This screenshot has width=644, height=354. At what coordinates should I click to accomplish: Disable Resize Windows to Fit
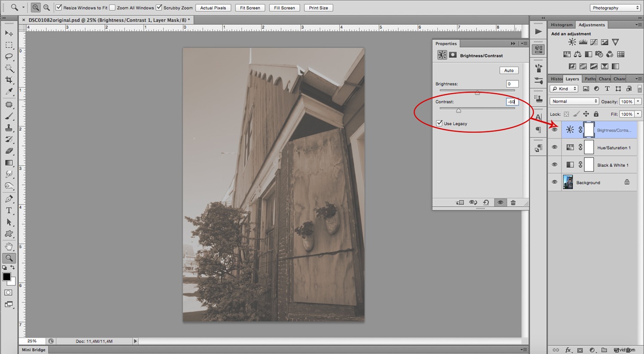[x=58, y=7]
